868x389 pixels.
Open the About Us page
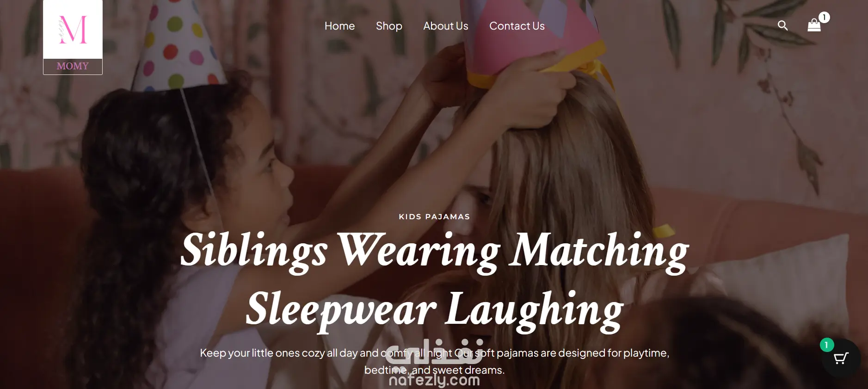click(446, 26)
